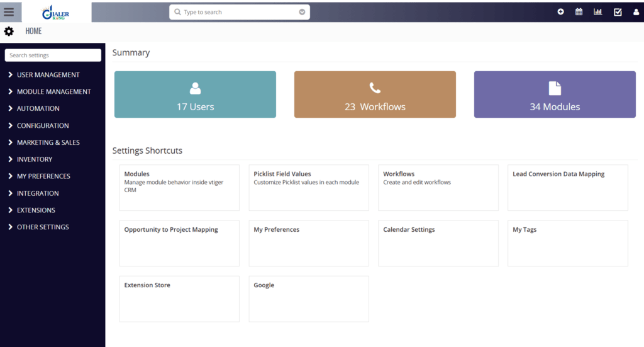This screenshot has height=347, width=644.
Task: Click the Type to search box
Action: coord(236,12)
